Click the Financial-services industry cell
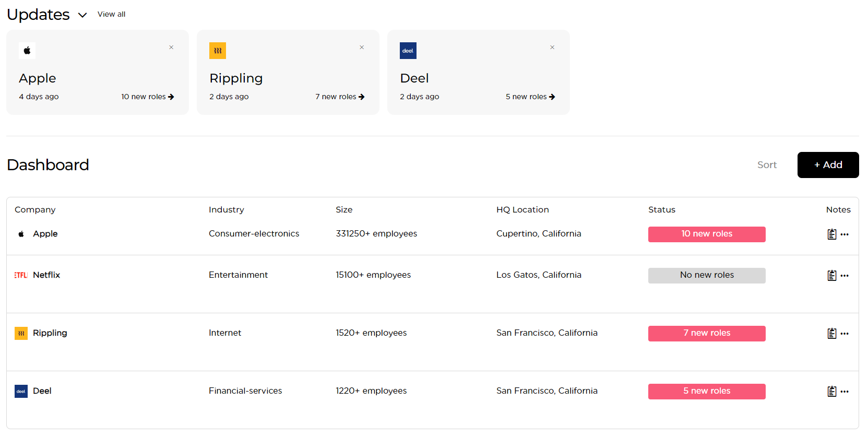 coord(245,391)
